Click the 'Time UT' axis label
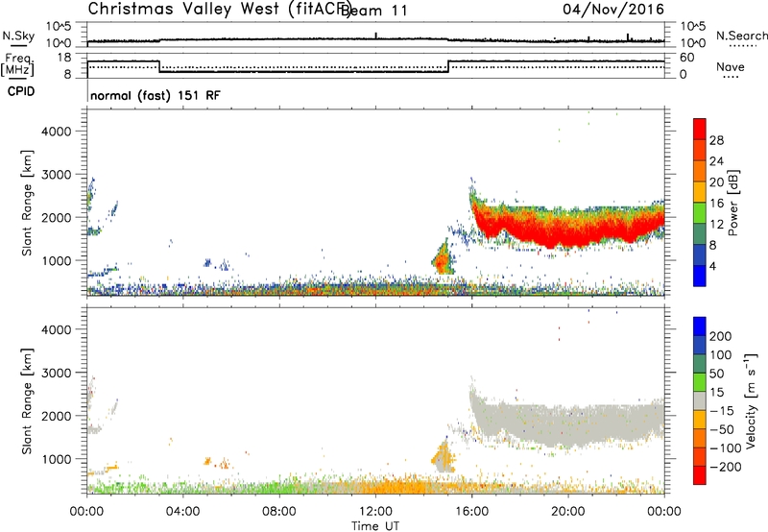This screenshot has width=768, height=532. (x=375, y=526)
